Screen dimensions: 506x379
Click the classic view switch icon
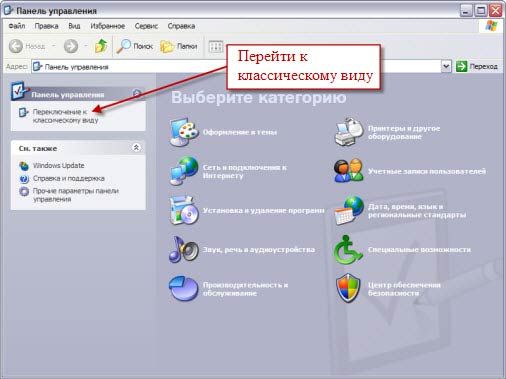23,112
